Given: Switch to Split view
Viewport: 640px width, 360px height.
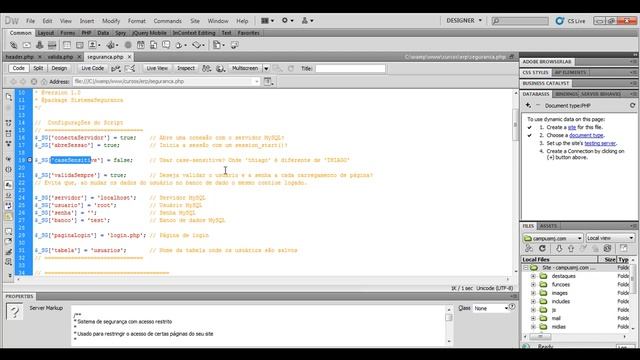Looking at the screenshot, I should (x=38, y=68).
